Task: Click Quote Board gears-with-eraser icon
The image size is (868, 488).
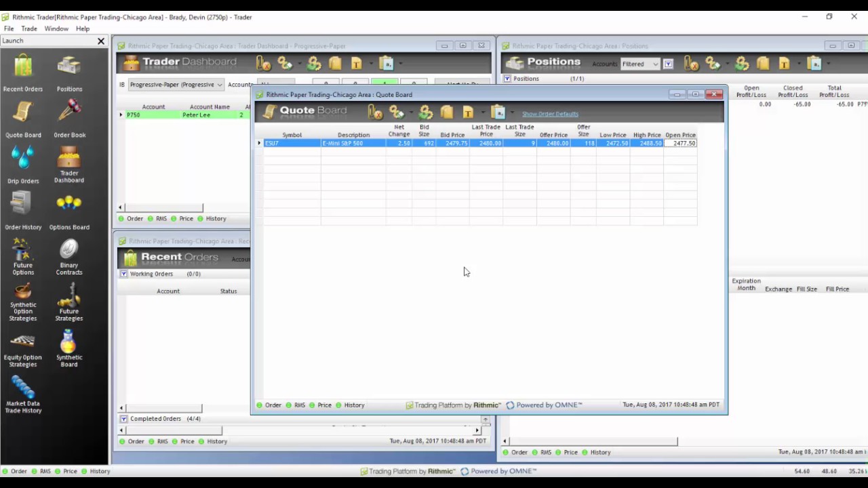Action: (x=397, y=112)
